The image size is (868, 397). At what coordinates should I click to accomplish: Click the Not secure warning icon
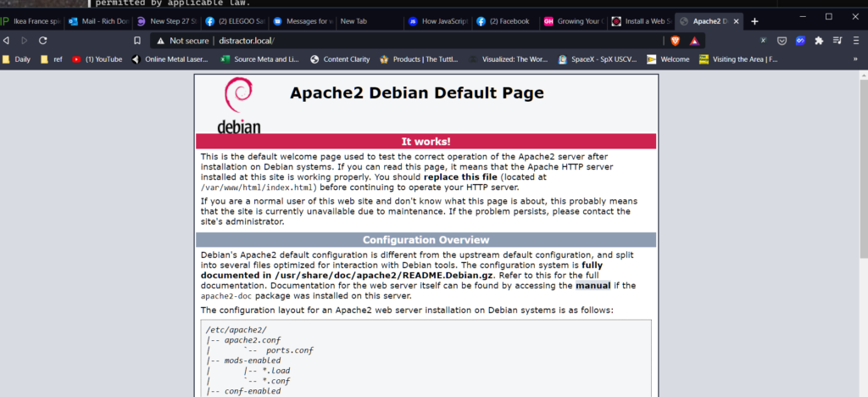click(x=160, y=41)
